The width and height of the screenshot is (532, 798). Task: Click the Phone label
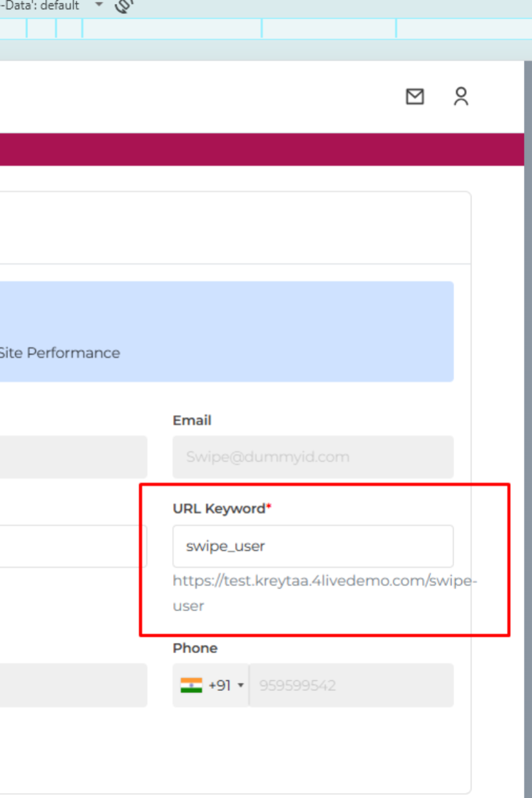point(195,648)
